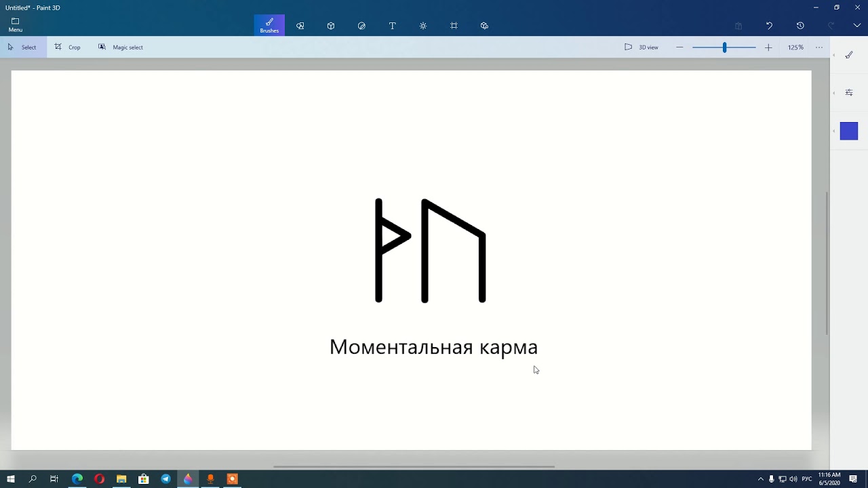Show hidden system tray icons
Screen dimensions: 868x488
pos(760,479)
